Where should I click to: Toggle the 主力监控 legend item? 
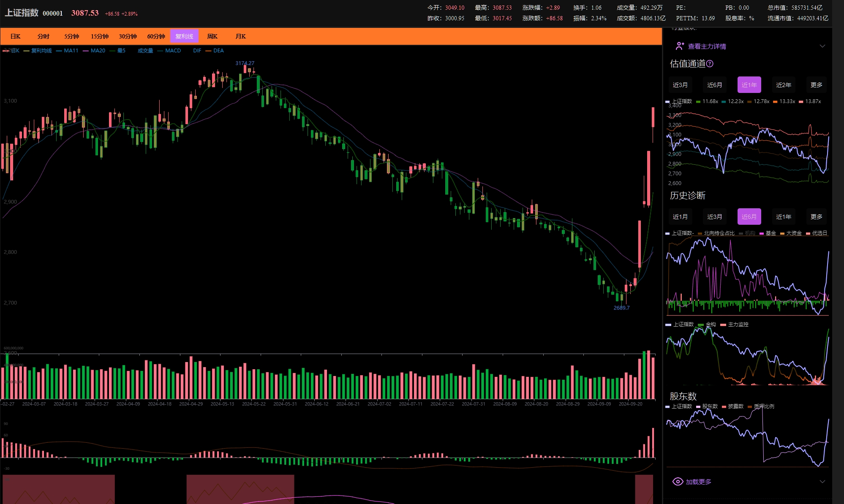coord(734,324)
